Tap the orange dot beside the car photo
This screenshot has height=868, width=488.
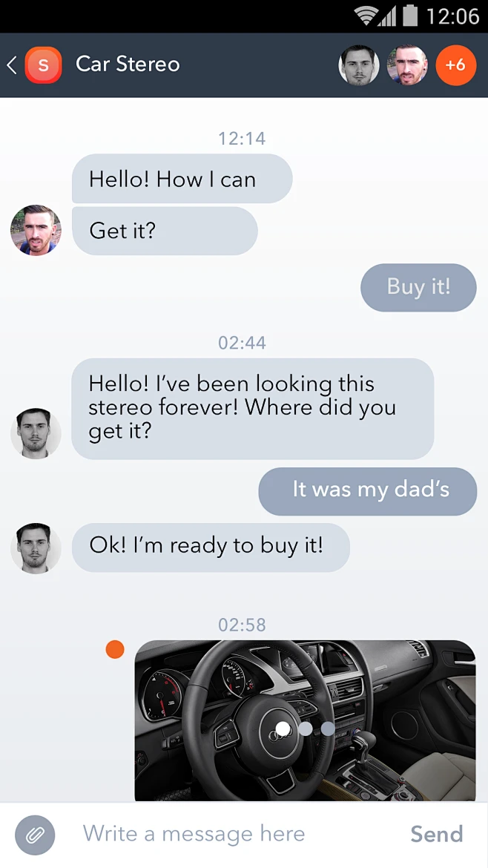115,649
